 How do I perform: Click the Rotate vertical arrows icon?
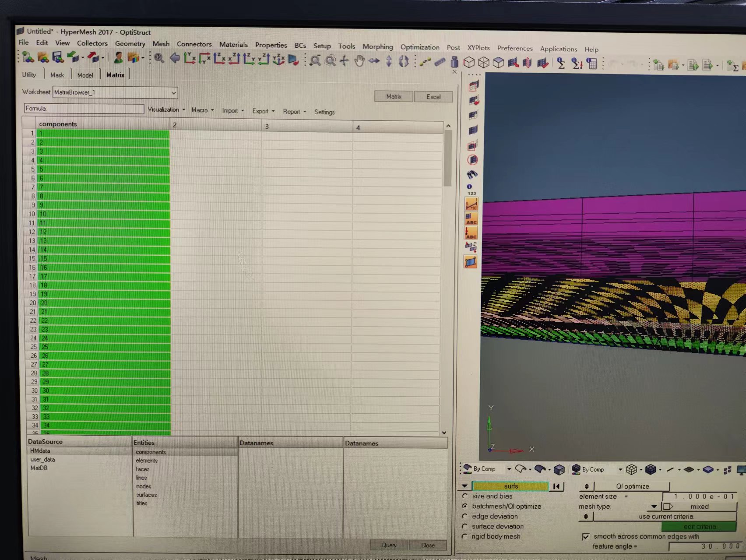click(389, 61)
